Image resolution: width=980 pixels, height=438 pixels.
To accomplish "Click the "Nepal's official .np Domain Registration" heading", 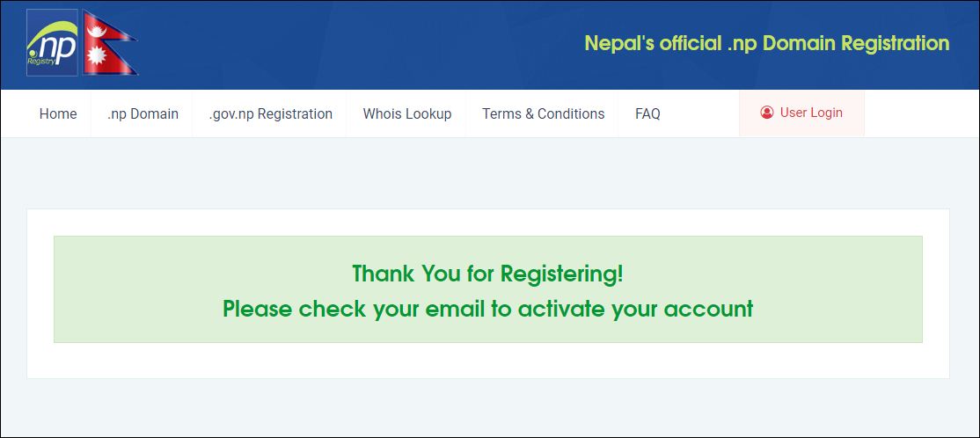I will pos(767,43).
